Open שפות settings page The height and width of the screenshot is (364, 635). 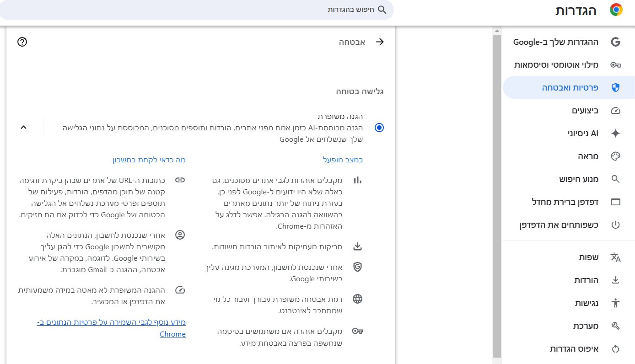click(x=569, y=257)
